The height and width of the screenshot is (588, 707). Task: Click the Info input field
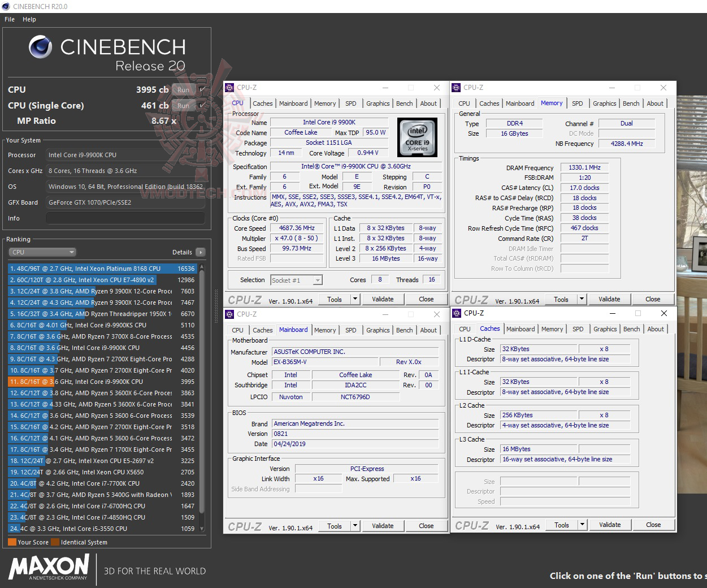coord(125,218)
